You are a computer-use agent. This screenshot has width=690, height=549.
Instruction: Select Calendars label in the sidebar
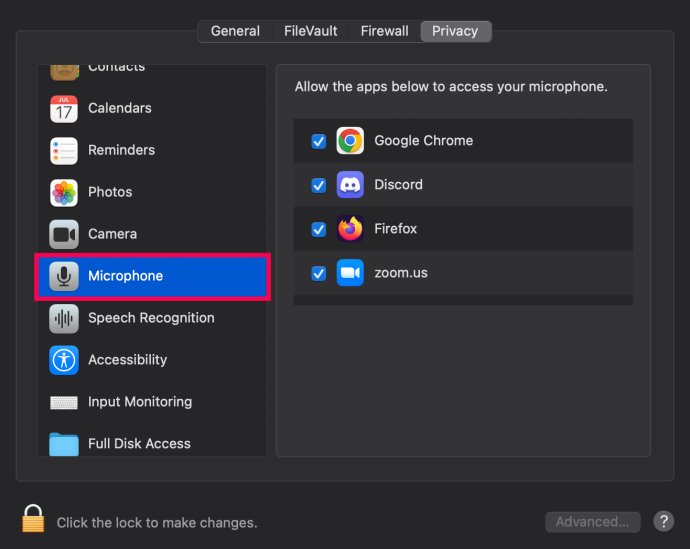click(x=120, y=108)
